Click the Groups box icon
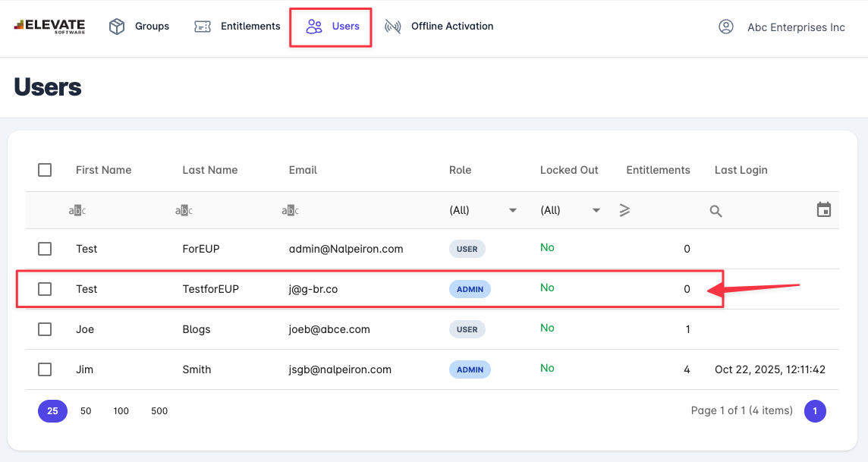868x462 pixels. [x=117, y=27]
